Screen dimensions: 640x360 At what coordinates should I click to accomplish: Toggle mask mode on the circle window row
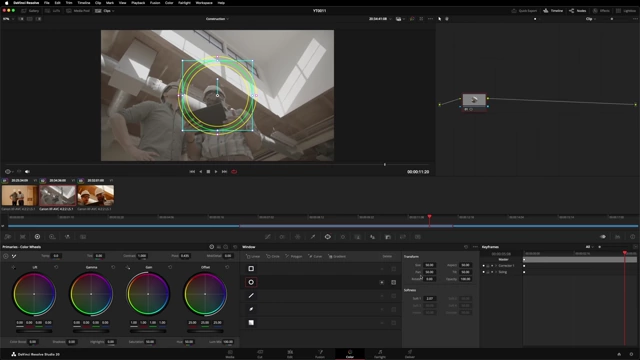[x=393, y=282]
